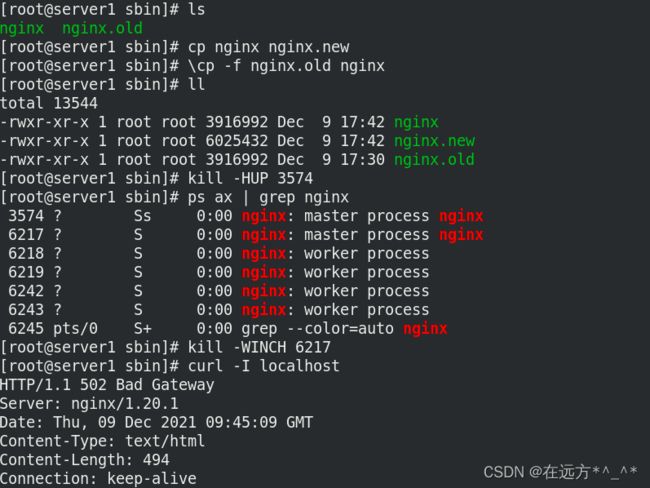Click the green nginx.old filename in ls output
The width and height of the screenshot is (650, 488).
pos(102,29)
